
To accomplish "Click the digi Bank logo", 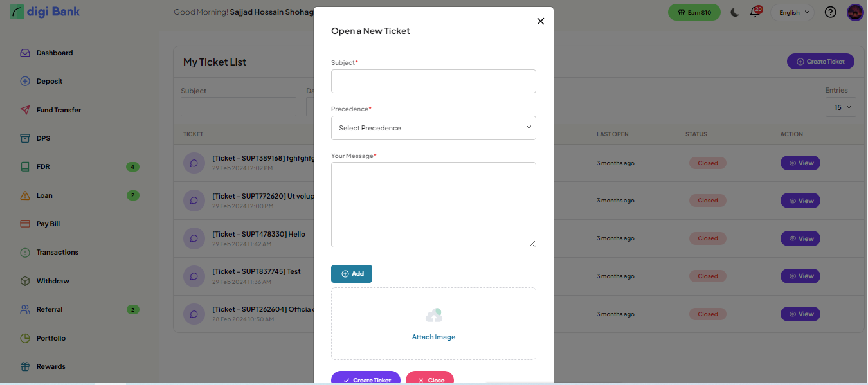I will pyautogui.click(x=45, y=12).
